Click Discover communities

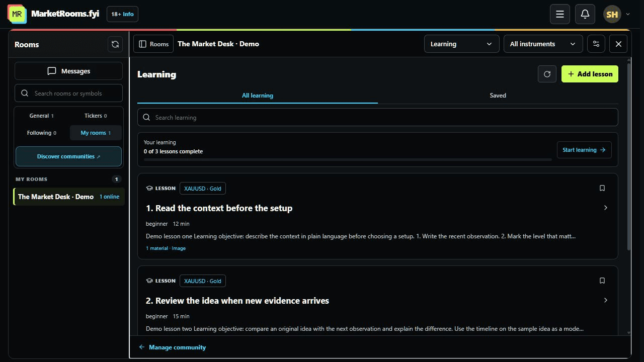68,156
